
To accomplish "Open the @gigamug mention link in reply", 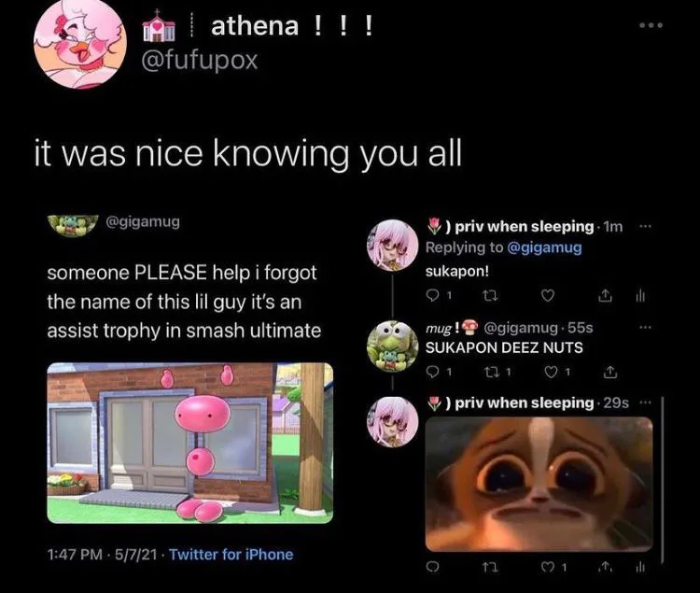I will (x=545, y=247).
